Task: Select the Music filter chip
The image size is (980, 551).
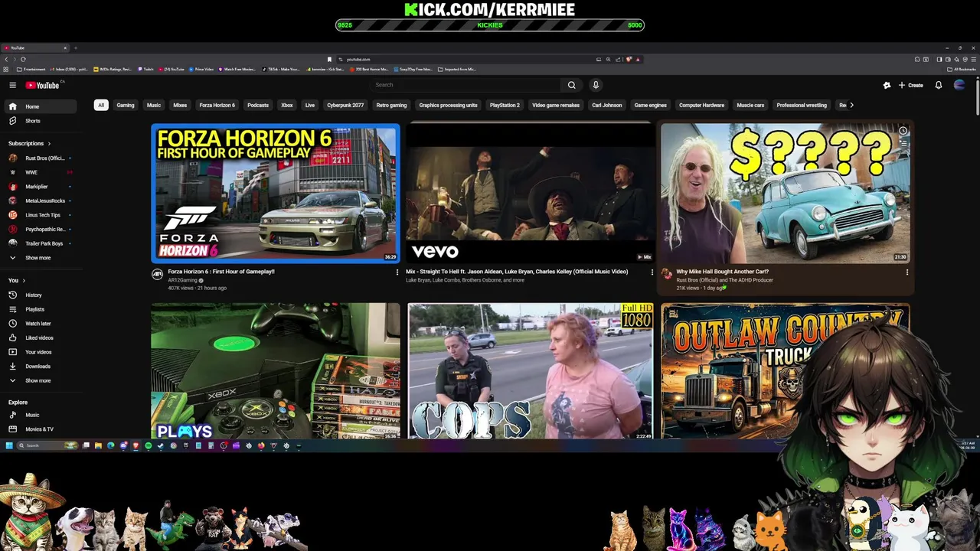Action: pyautogui.click(x=154, y=105)
